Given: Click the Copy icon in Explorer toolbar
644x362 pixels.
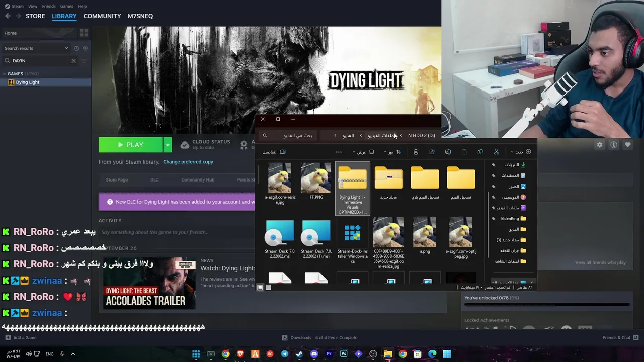Looking at the screenshot, I should (x=480, y=152).
